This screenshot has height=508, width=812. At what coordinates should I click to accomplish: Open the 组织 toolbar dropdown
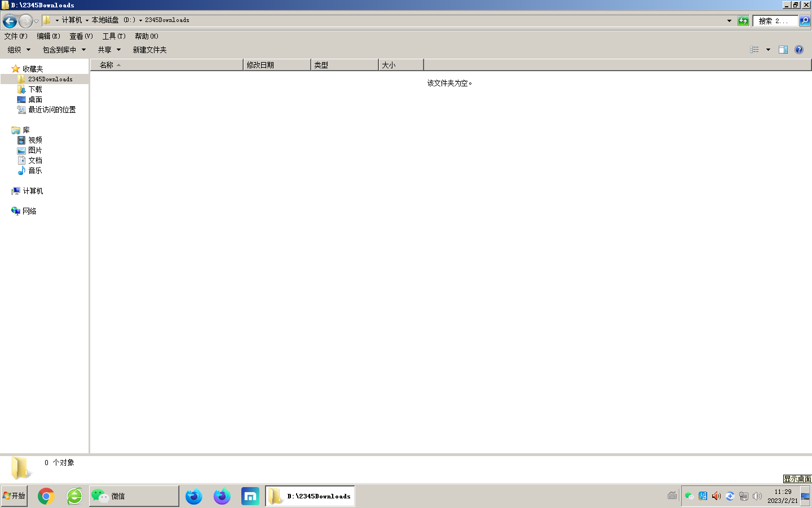(19, 50)
